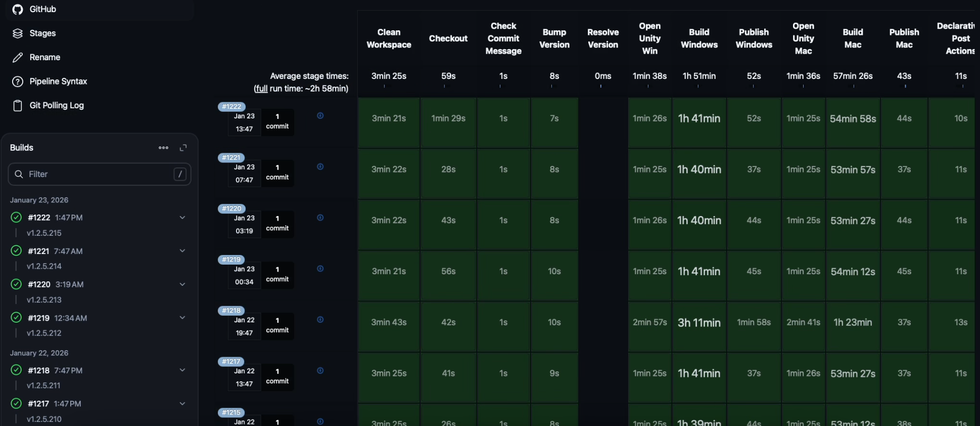Viewport: 980px width, 426px height.
Task: Click the small circle icon beside build #1222's commit
Action: (x=320, y=116)
